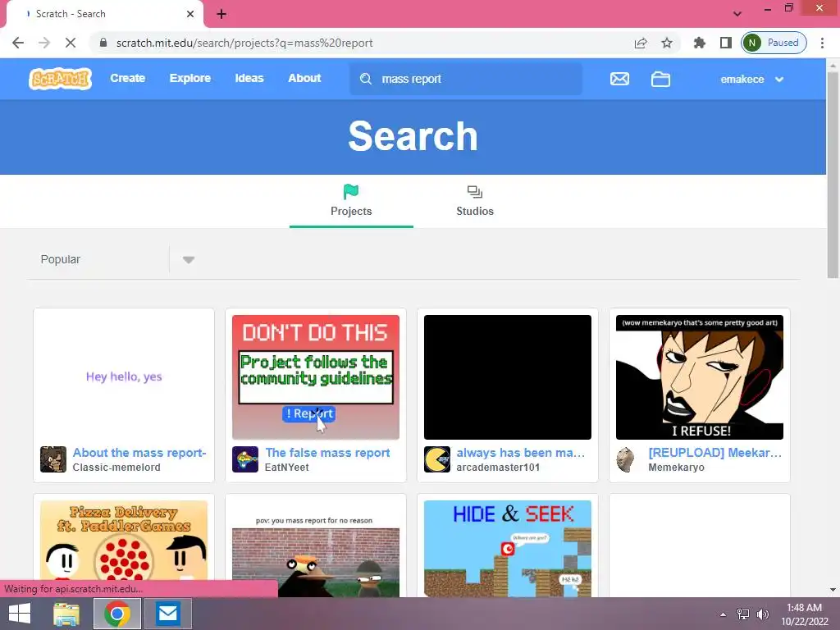Open the Create menu item
This screenshot has height=630, width=840.
pos(127,78)
